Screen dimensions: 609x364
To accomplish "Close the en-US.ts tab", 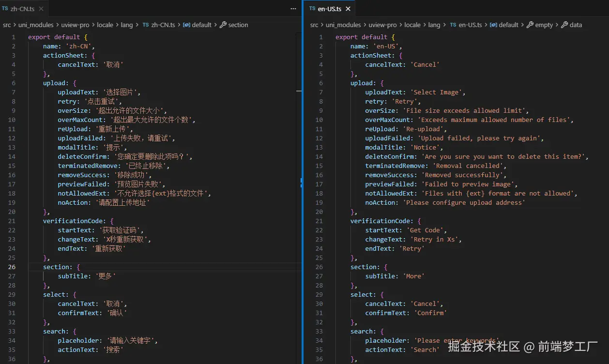I will click(348, 9).
